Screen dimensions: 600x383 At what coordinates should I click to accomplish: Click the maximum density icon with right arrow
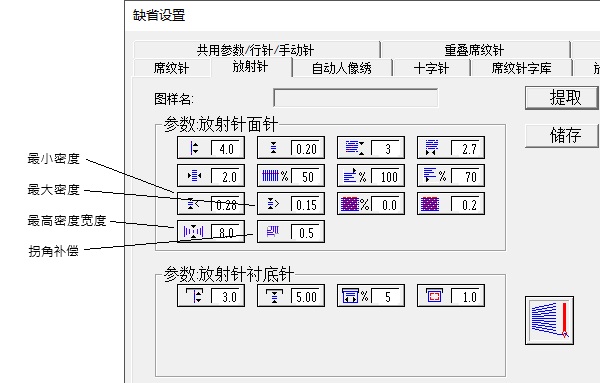tap(273, 204)
